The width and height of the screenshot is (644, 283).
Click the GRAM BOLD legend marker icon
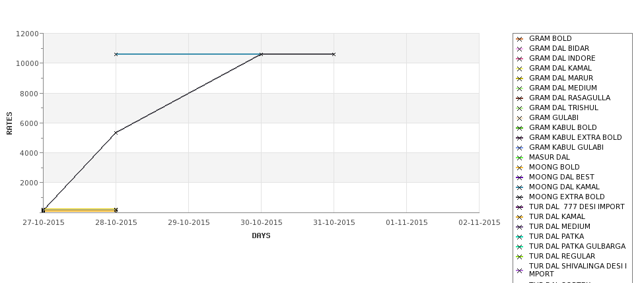click(x=520, y=39)
